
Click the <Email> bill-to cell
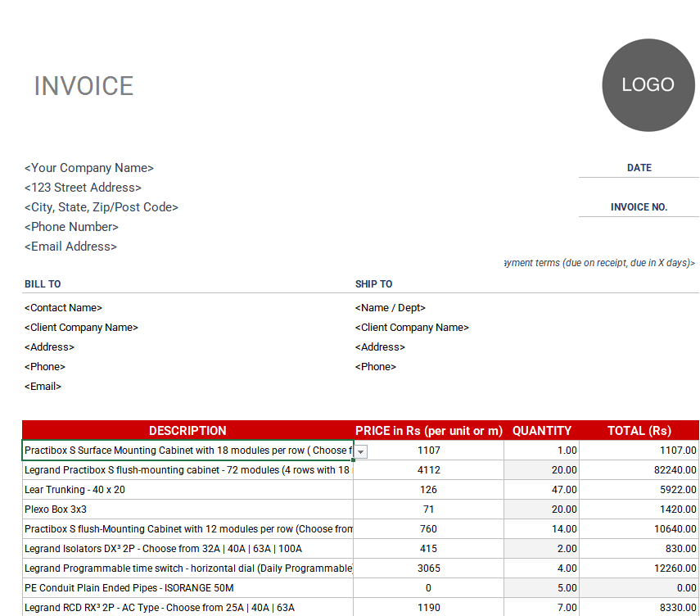pos(43,387)
